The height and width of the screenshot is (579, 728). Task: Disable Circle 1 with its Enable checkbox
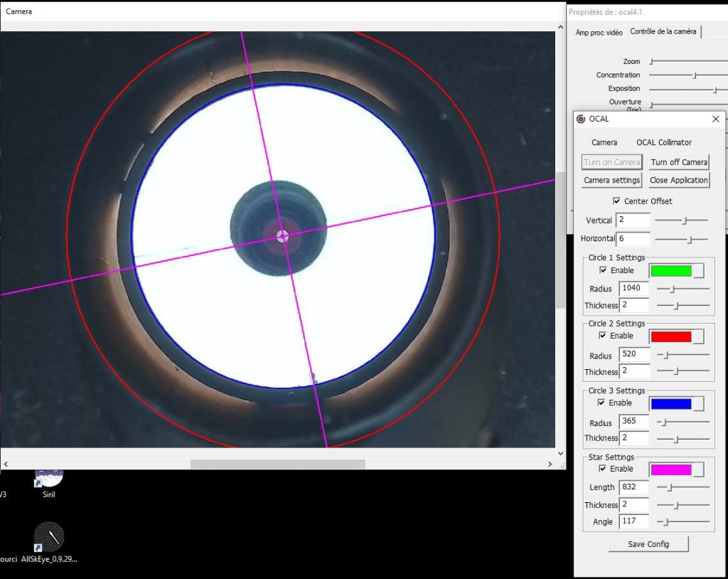coord(604,270)
